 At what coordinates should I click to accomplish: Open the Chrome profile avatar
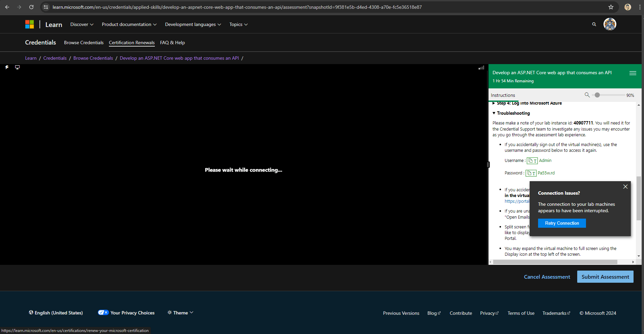pyautogui.click(x=628, y=7)
